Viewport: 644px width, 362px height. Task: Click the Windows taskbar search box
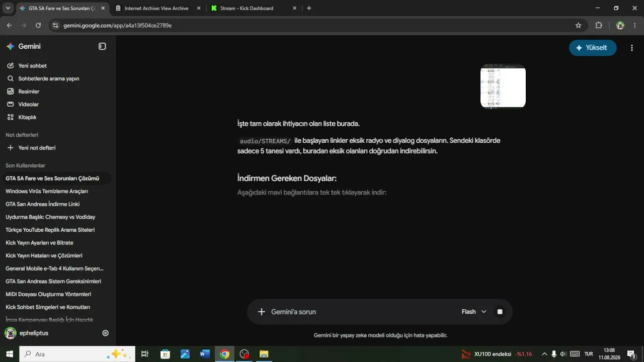pyautogui.click(x=77, y=354)
